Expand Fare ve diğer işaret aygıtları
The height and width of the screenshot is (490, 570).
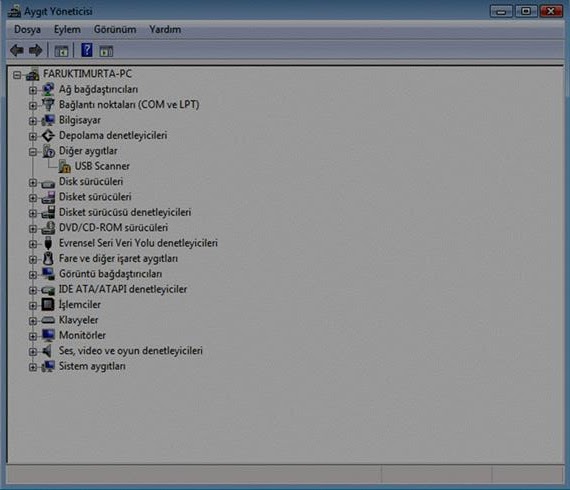(x=33, y=259)
